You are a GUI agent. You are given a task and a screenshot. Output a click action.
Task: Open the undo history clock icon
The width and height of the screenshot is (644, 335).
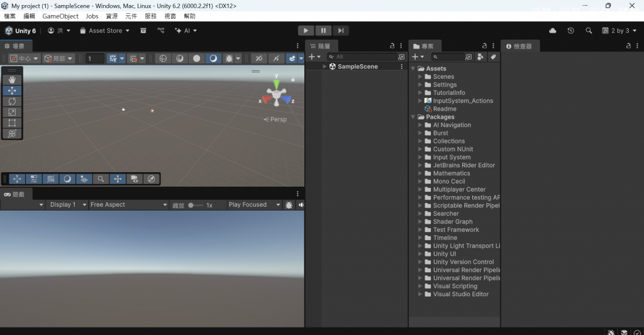[570, 31]
